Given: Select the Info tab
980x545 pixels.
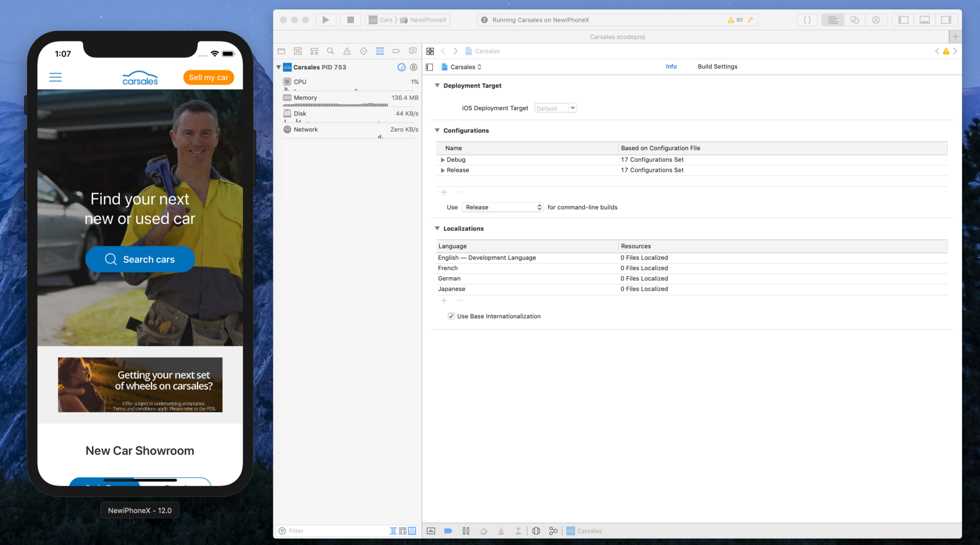Looking at the screenshot, I should (671, 66).
